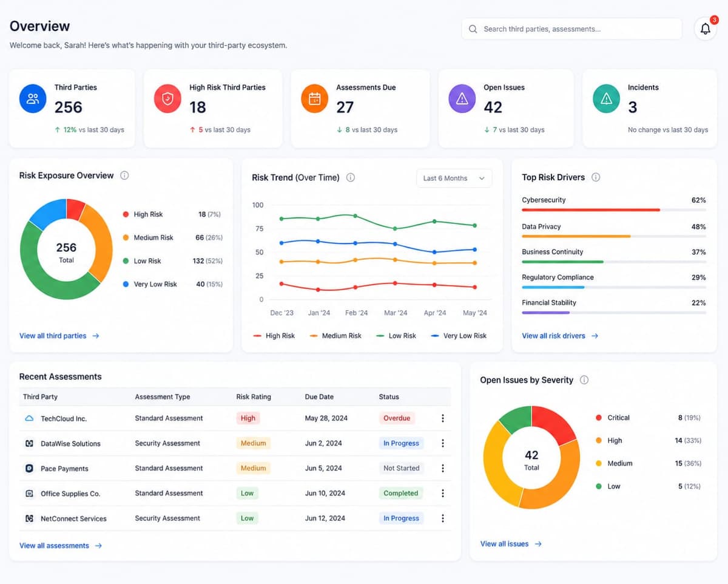Viewport: 728px width, 584px height.
Task: Sort by Assessment Type column header
Action: (x=163, y=397)
